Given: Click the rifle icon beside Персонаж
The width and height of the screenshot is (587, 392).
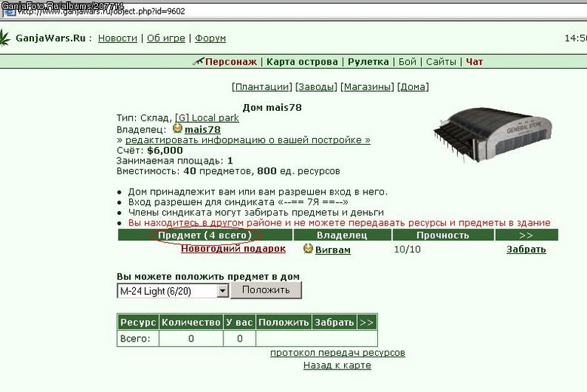Looking at the screenshot, I should 198,61.
